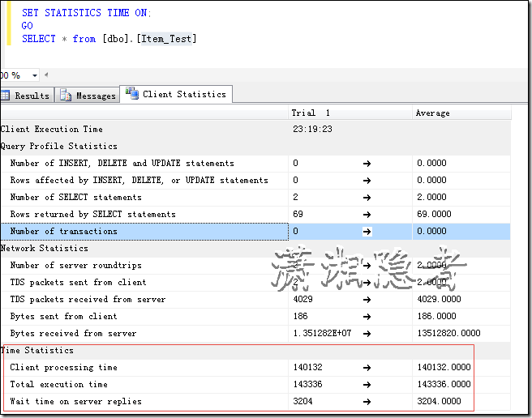532x418 pixels.
Task: Click the arrow icon in Total execution time row
Action: coord(367,384)
